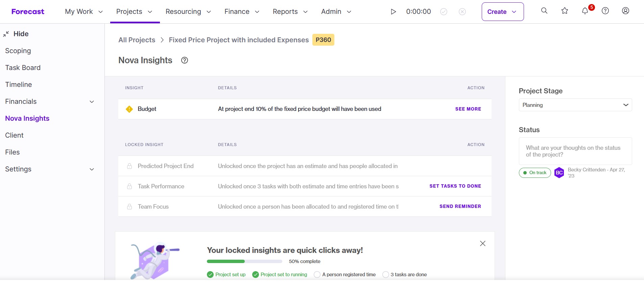Click Project set up green checkmark
Image resolution: width=644 pixels, height=283 pixels.
point(210,275)
